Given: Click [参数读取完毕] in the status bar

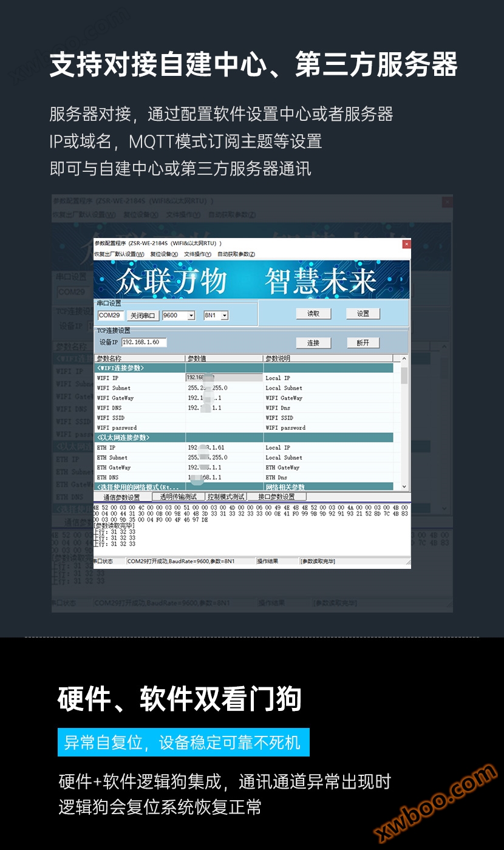Looking at the screenshot, I should 318,562.
